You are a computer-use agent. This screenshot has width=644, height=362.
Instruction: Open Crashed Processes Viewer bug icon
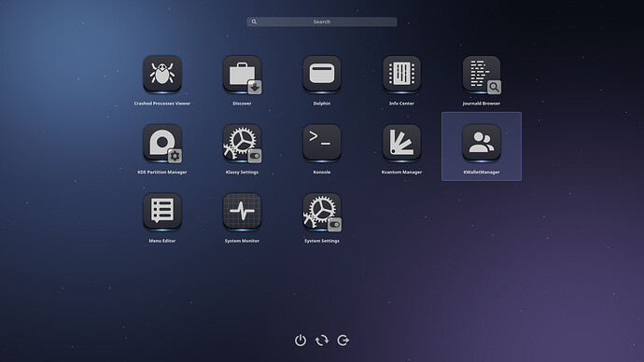162,75
